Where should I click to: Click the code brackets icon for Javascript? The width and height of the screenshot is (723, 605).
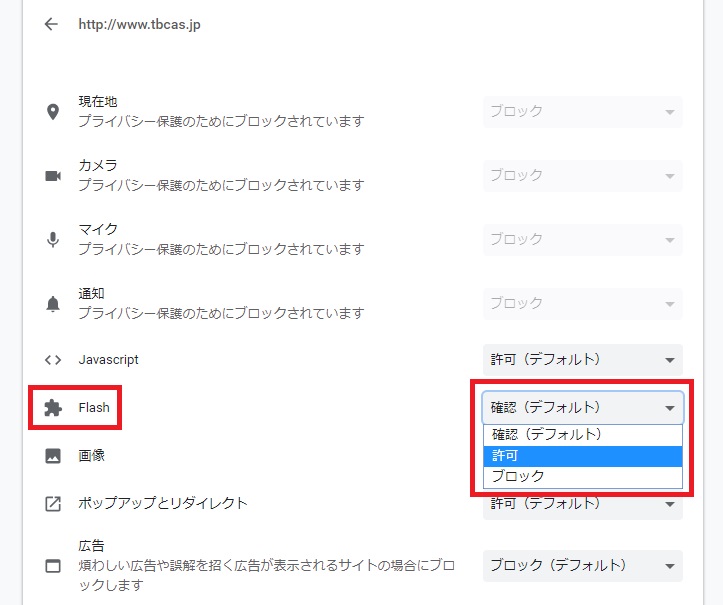[53, 360]
